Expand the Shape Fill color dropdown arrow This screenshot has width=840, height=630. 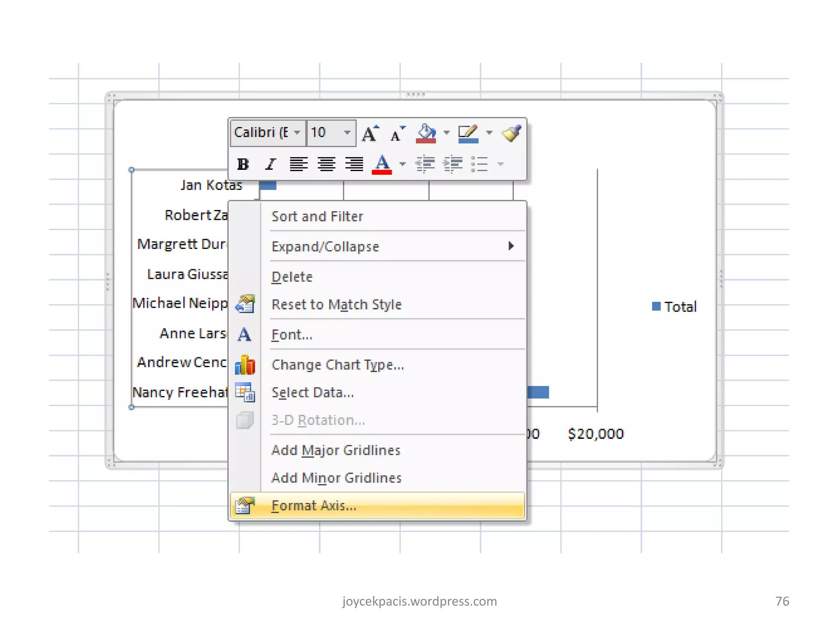[447, 132]
